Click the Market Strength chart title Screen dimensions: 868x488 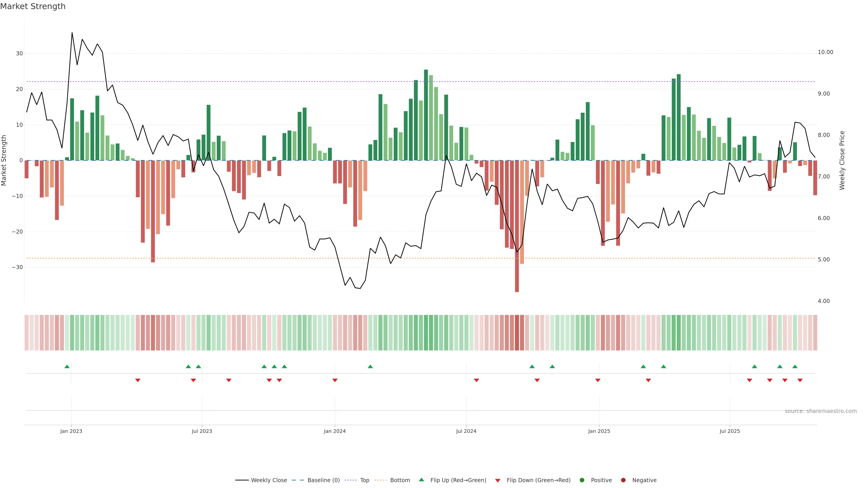(33, 6)
